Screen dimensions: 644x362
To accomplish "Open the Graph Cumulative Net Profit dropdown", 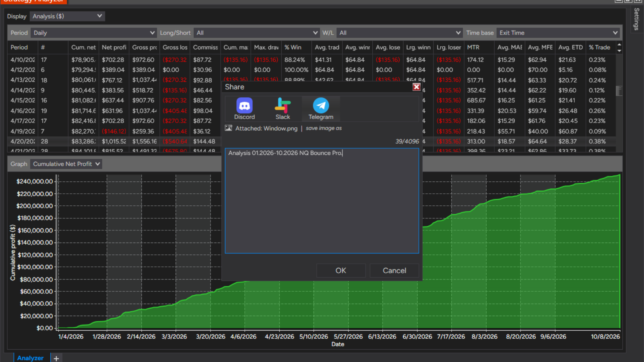I will pyautogui.click(x=66, y=164).
